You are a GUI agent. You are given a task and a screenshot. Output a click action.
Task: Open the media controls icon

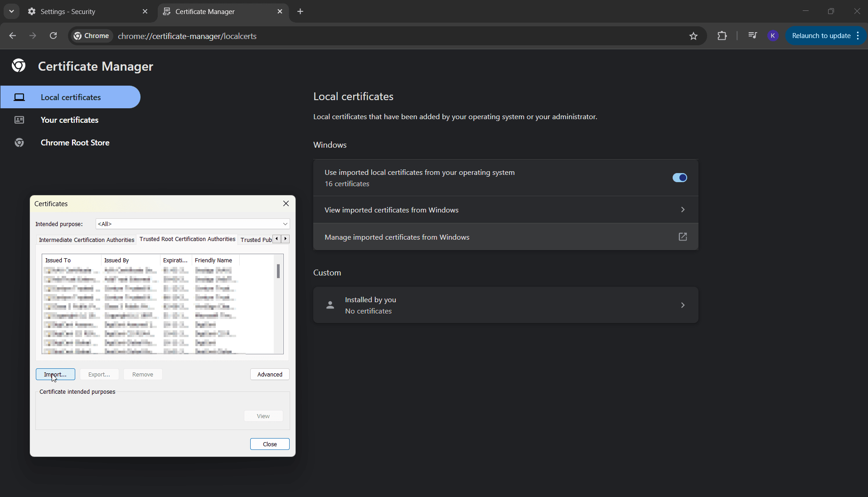click(752, 36)
